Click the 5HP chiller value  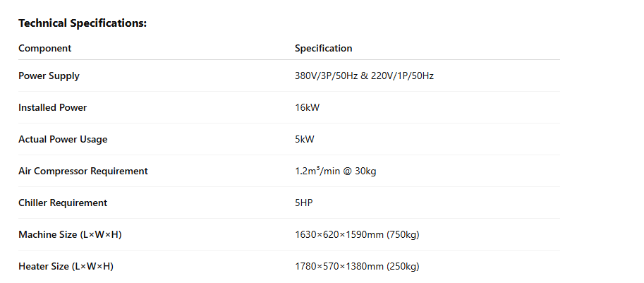pos(303,203)
